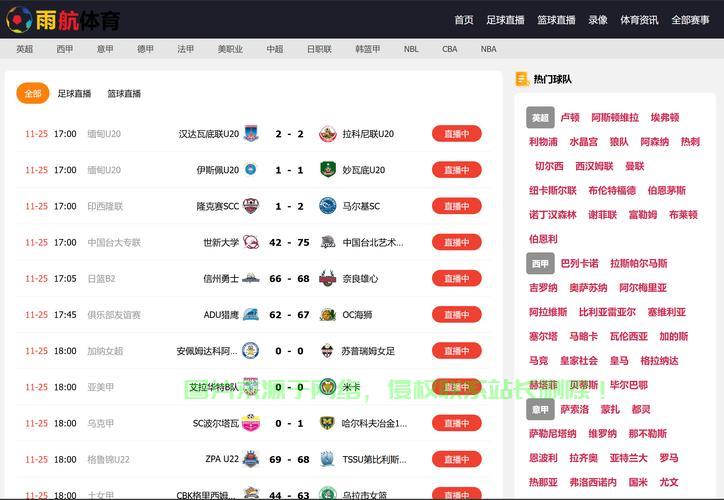Go to 中超 league in subnav

click(275, 49)
